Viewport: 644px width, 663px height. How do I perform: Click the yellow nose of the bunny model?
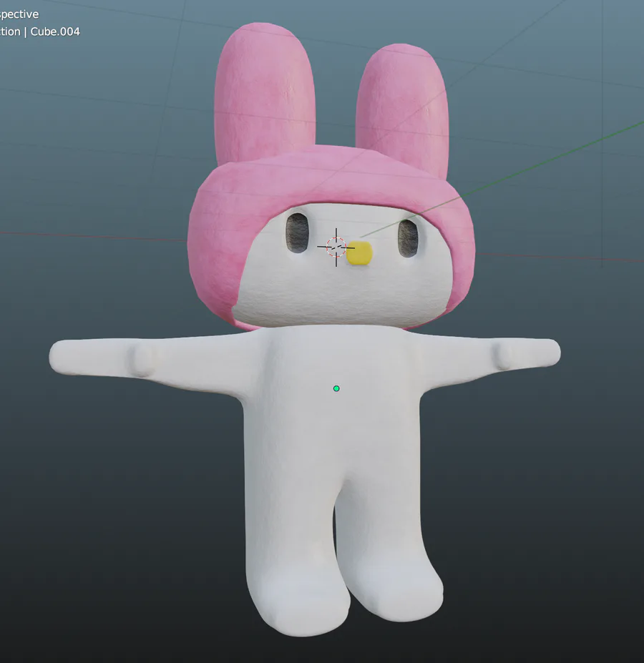point(359,253)
